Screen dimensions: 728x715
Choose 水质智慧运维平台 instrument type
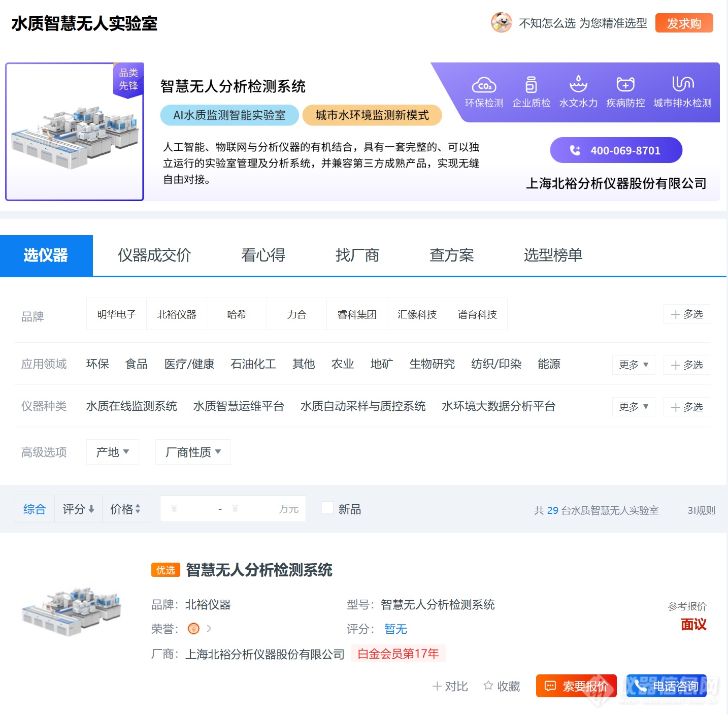(x=239, y=406)
